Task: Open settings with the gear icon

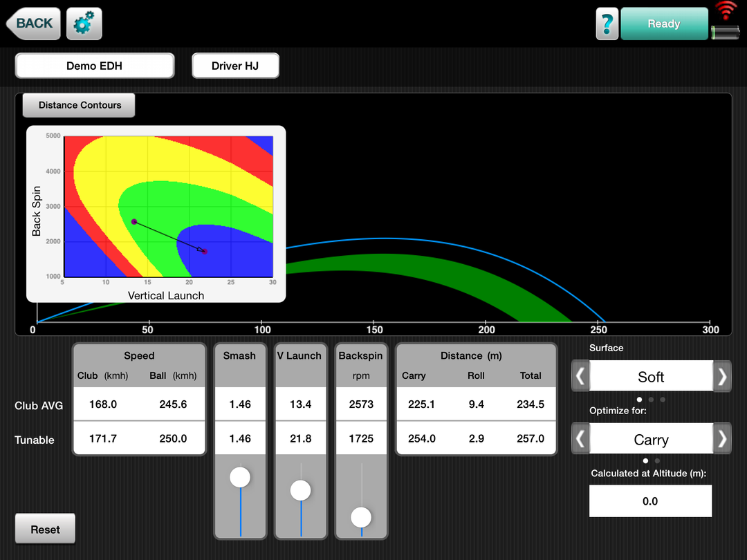Action: point(84,24)
